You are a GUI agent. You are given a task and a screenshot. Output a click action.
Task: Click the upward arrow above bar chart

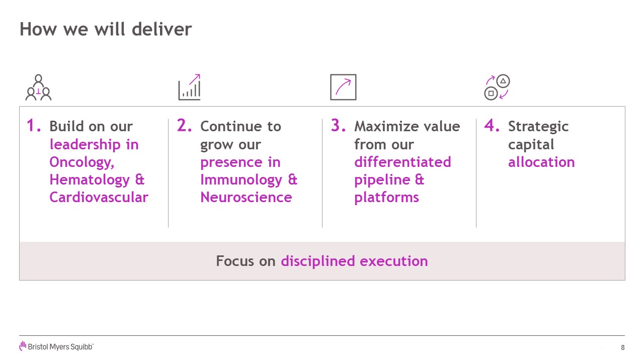click(x=194, y=79)
